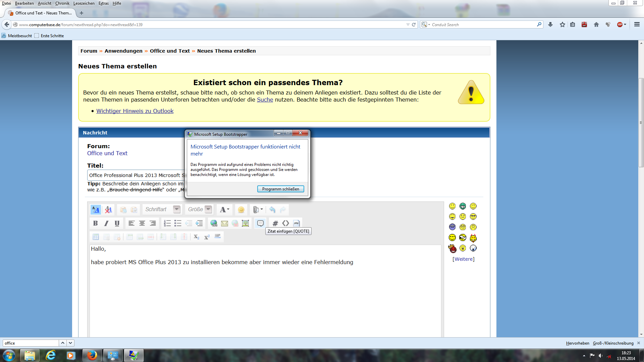Open the Lesezeichen menu
The image size is (644, 362).
pos(84,3)
